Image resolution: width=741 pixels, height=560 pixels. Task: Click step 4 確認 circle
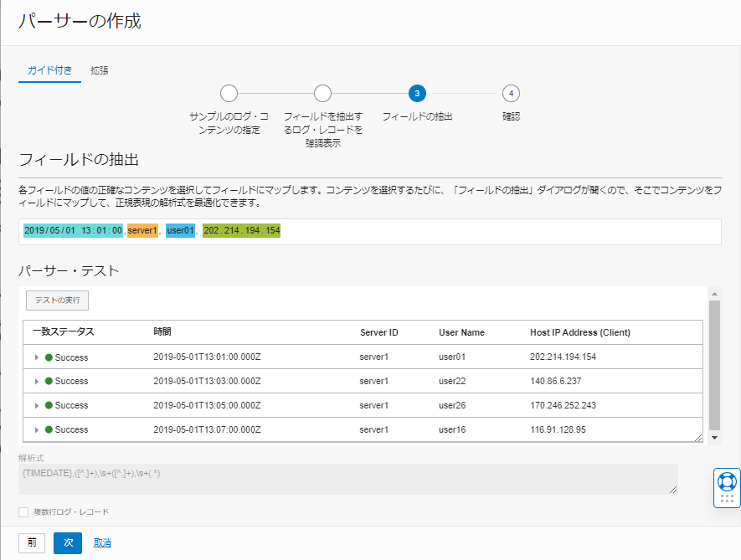tap(511, 93)
